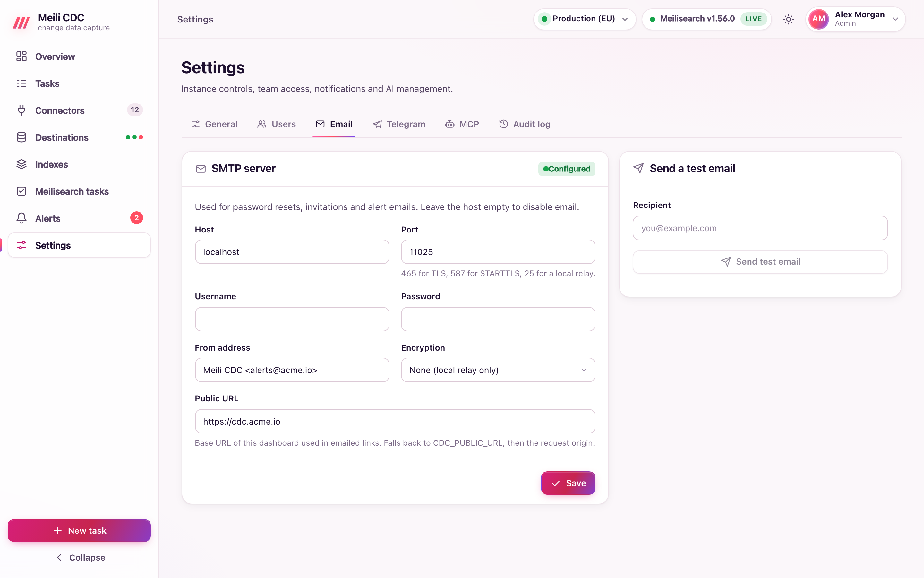Toggle light/dark theme sun icon
Screen dimensions: 924x578
[789, 19]
